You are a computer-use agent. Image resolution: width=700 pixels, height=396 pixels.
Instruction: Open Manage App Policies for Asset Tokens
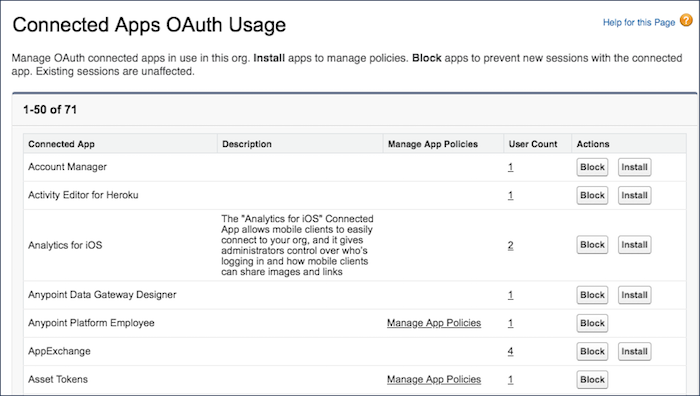click(x=434, y=379)
